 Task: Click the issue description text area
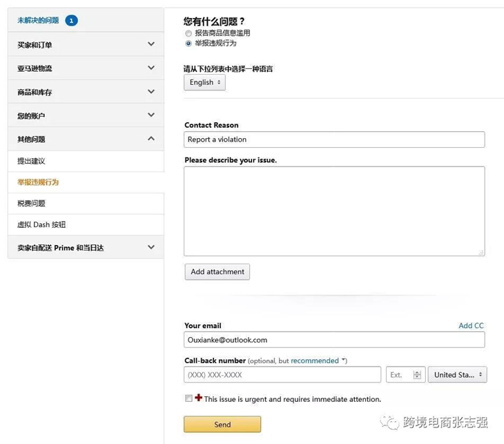(x=334, y=211)
